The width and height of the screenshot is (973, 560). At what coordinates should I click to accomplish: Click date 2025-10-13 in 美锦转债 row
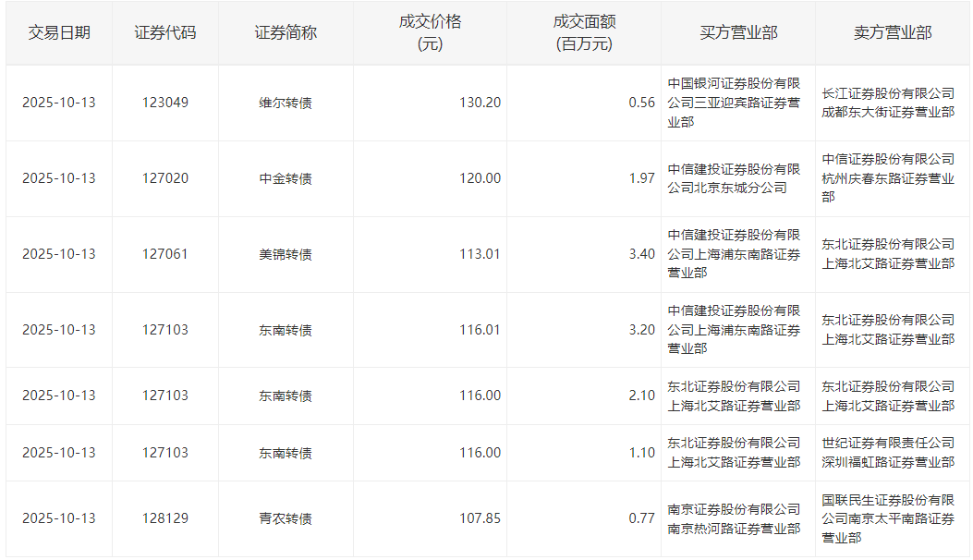pyautogui.click(x=59, y=254)
